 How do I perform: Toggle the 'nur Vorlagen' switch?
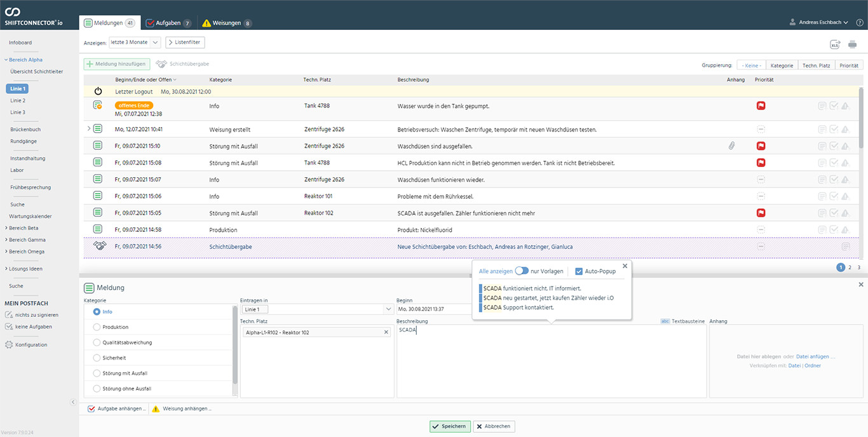522,271
